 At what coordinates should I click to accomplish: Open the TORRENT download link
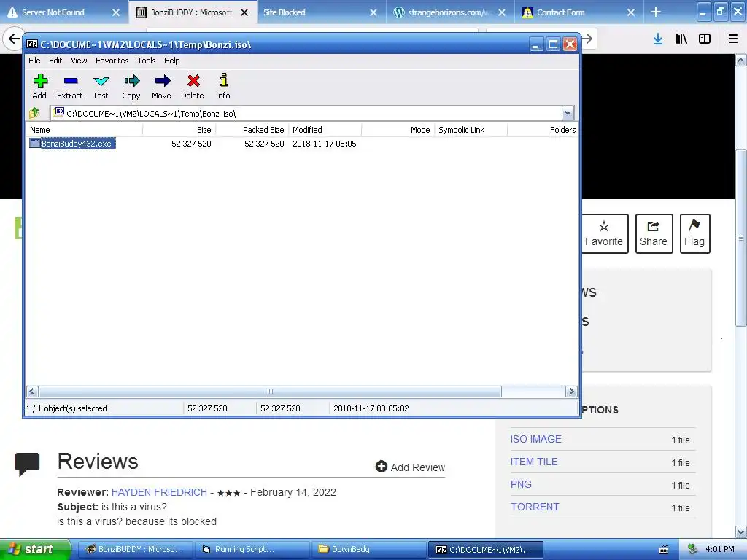(535, 507)
